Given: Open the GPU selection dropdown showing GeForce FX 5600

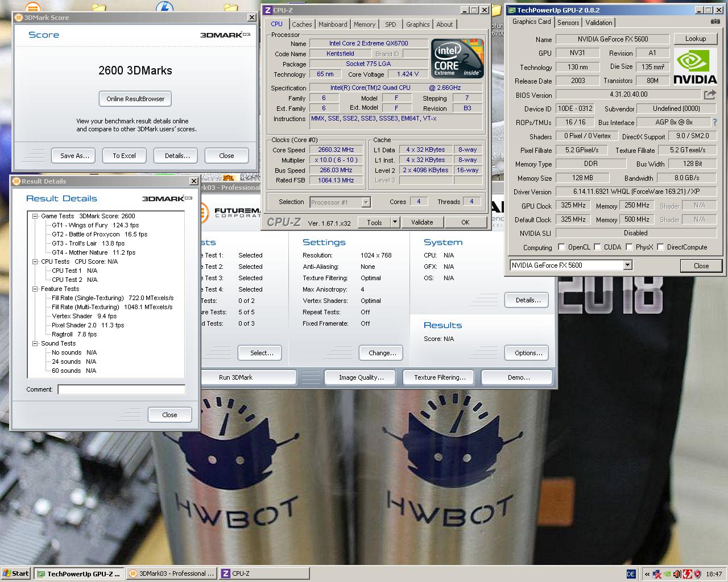Looking at the screenshot, I should [x=571, y=265].
